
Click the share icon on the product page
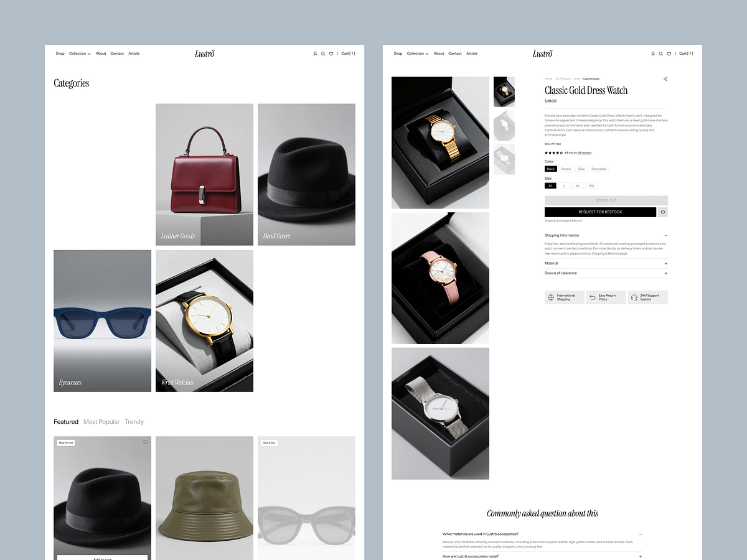pyautogui.click(x=665, y=79)
